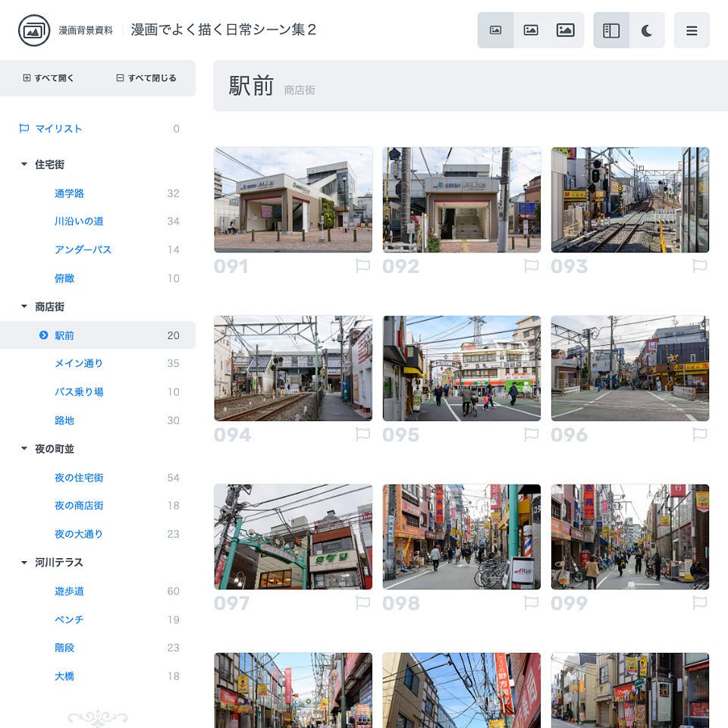Toggle the sidebar layout icon
The height and width of the screenshot is (728, 728).
pyautogui.click(x=611, y=30)
